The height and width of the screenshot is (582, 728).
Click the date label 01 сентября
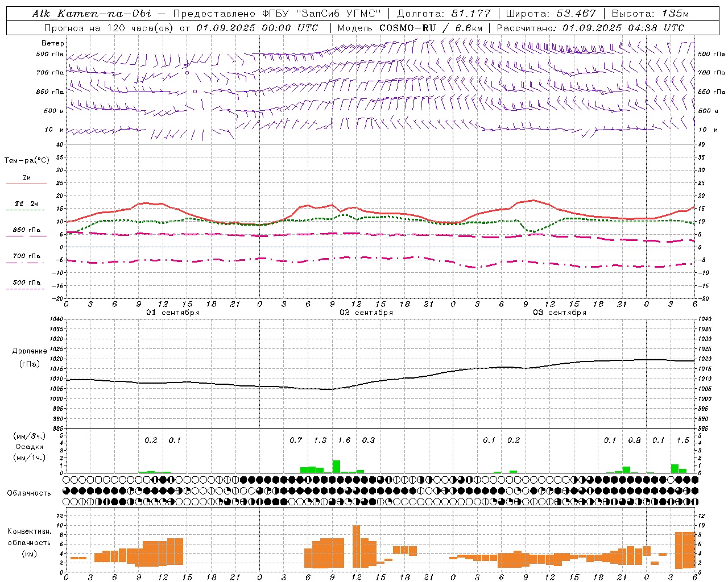tap(173, 313)
